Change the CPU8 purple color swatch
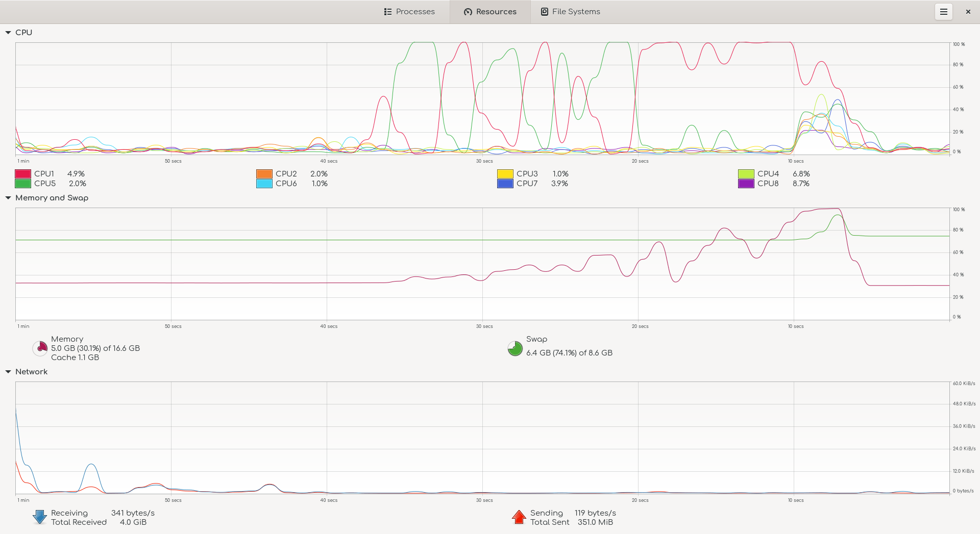The height and width of the screenshot is (534, 980). click(746, 184)
